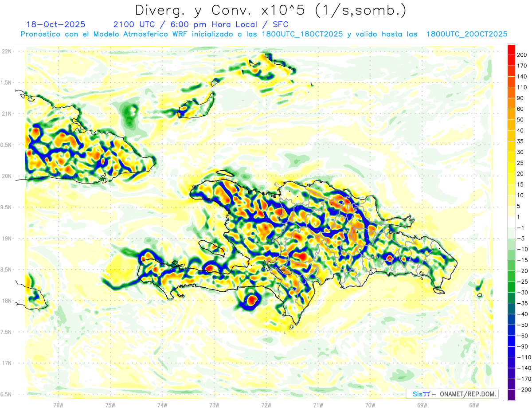Click the "-60" color scale value

coord(522,336)
